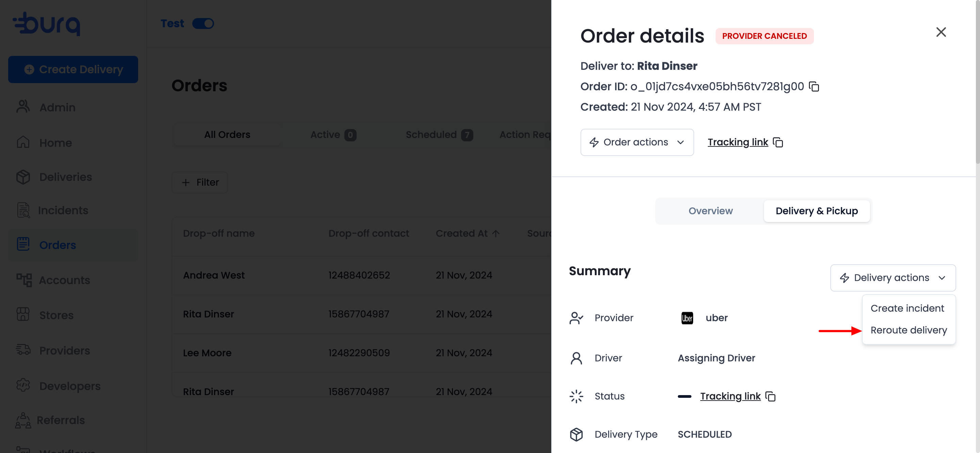Close the Order details panel

(x=941, y=32)
